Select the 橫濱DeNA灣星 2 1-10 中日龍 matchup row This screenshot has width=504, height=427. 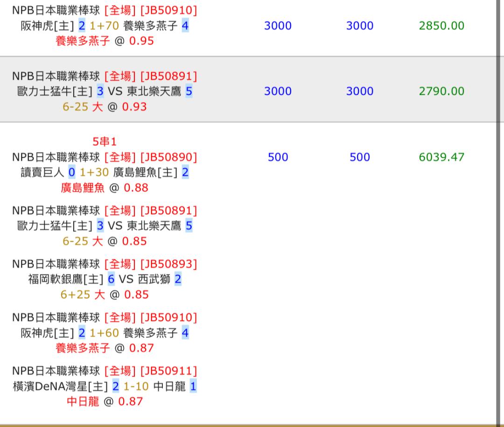(105, 386)
